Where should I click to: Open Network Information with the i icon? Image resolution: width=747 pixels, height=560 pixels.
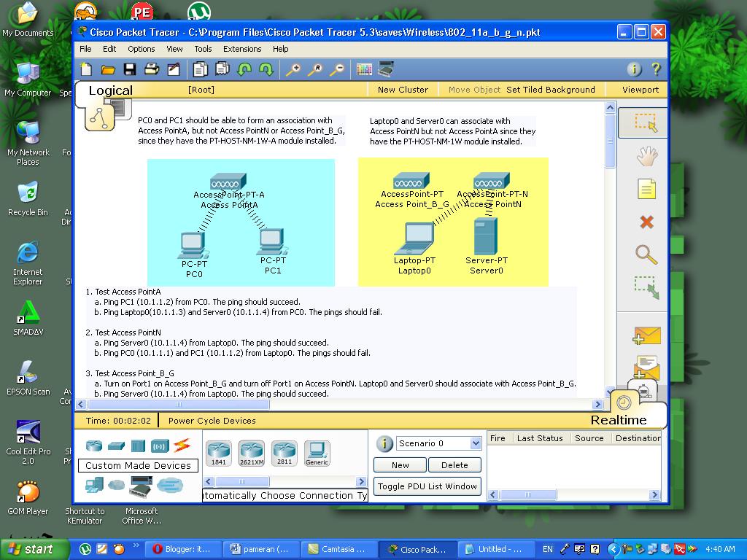[x=634, y=69]
